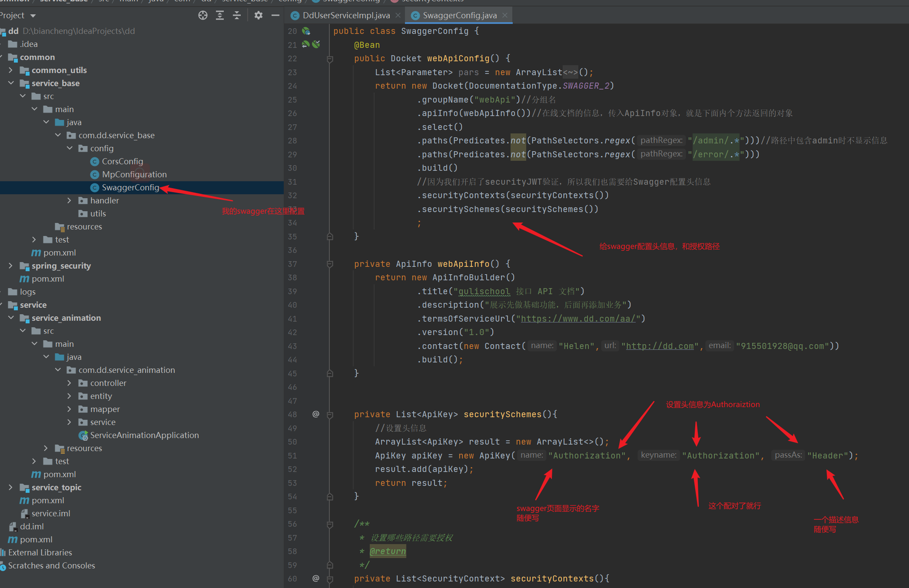This screenshot has height=588, width=909.
Task: Close the SwaggerConfig.java tab
Action: 505,15
